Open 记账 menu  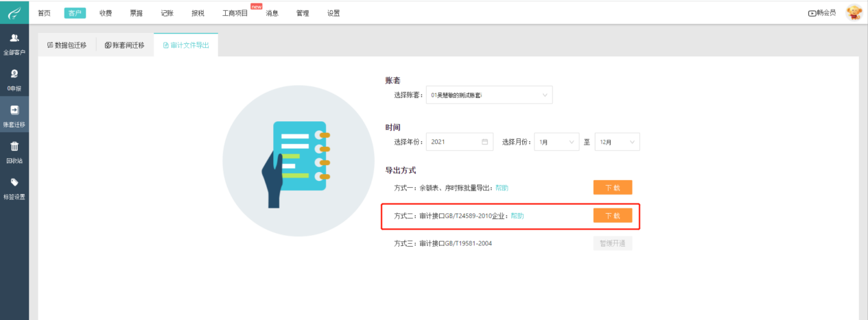(x=167, y=13)
